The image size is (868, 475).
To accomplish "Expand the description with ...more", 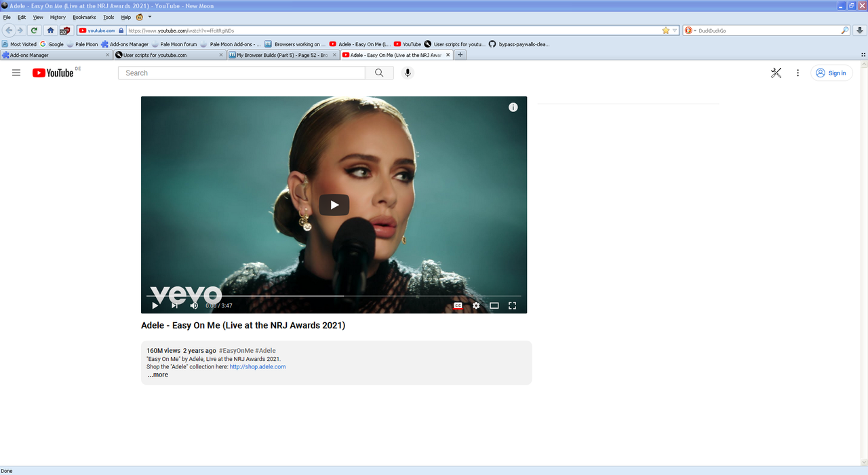I will [x=158, y=375].
